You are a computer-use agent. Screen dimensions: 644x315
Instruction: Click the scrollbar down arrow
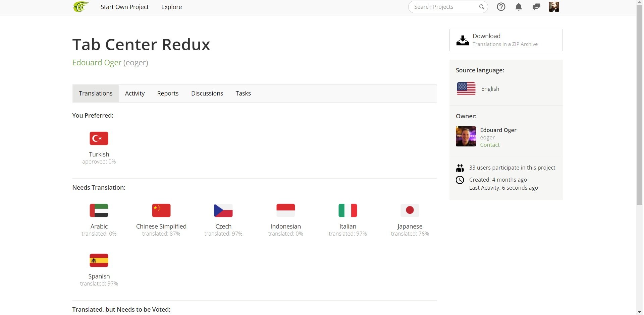coord(639,312)
